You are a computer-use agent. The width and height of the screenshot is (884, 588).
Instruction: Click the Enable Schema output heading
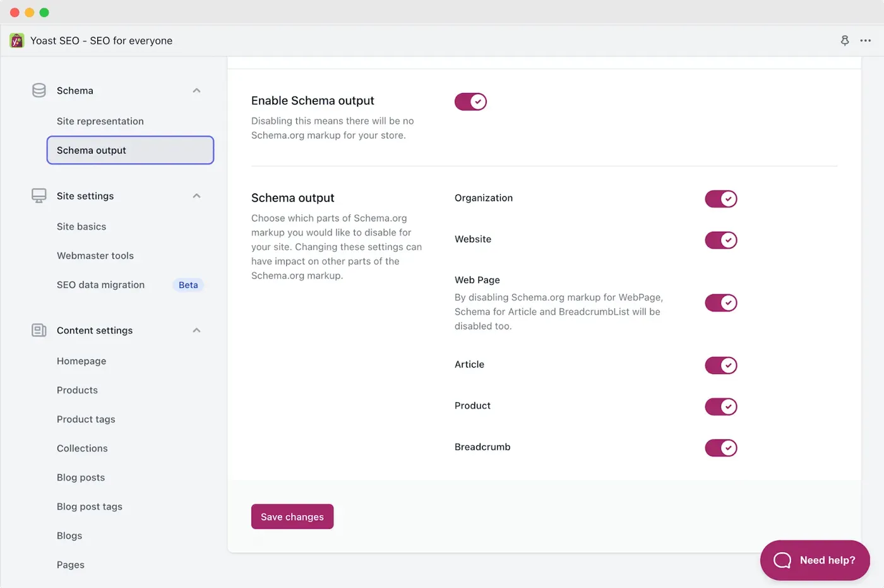click(313, 100)
